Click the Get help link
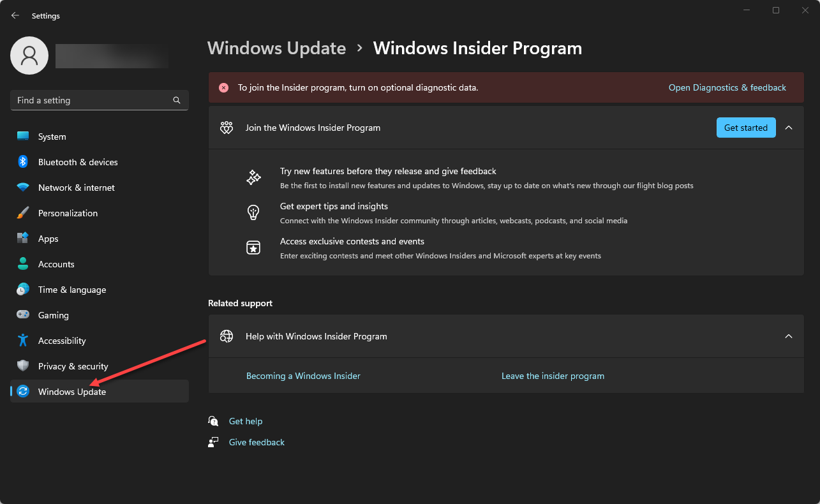The width and height of the screenshot is (820, 504). coord(246,421)
